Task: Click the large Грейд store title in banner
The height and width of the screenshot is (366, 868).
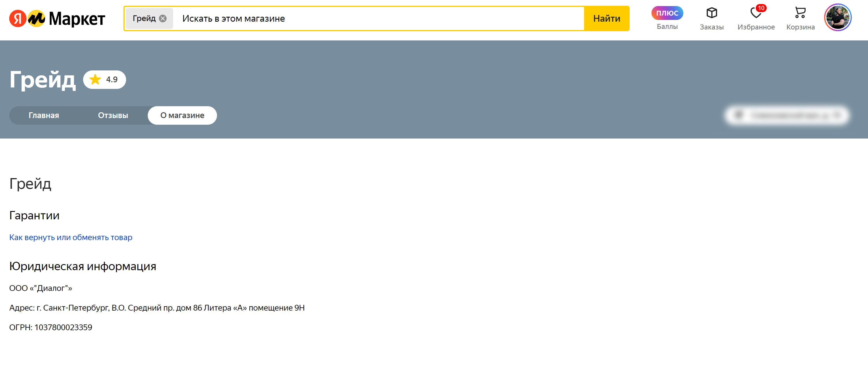Action: 42,80
